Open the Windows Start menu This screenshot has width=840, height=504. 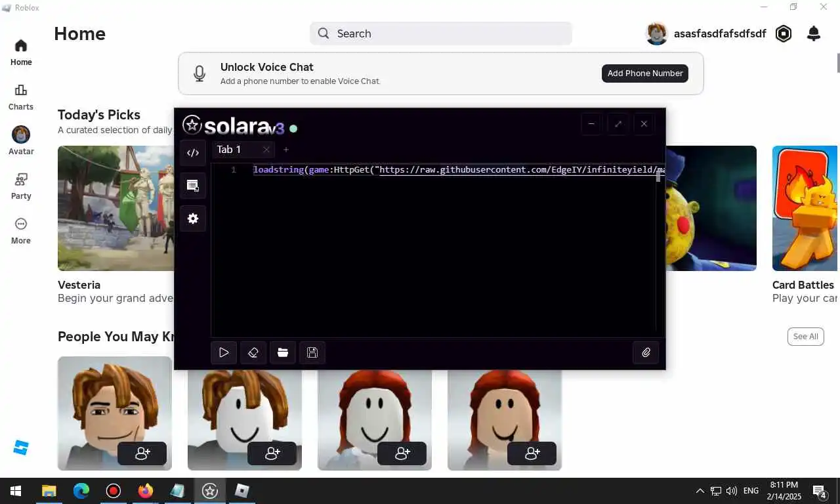(16, 491)
